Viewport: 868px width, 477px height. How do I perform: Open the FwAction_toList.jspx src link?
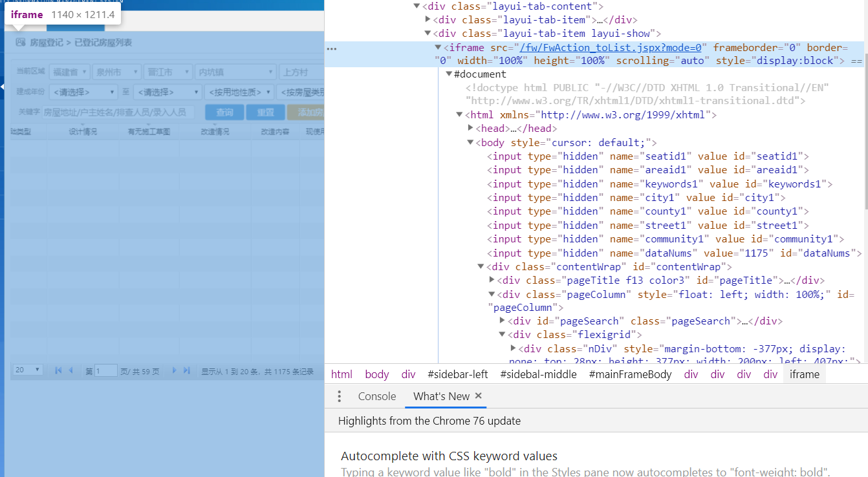pyautogui.click(x=611, y=47)
